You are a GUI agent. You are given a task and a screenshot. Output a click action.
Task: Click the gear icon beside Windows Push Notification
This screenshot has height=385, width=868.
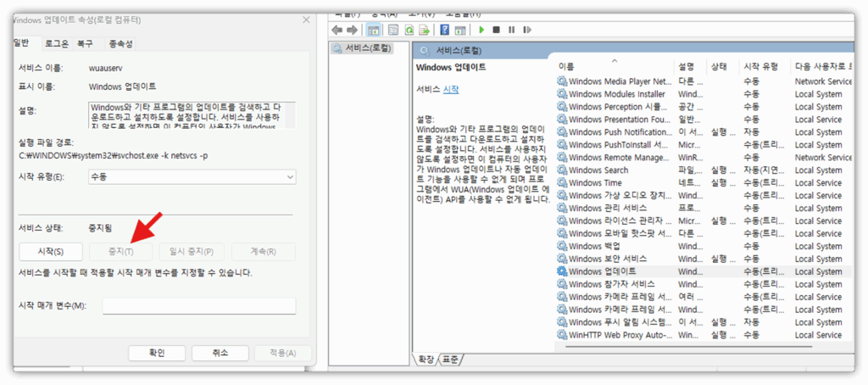click(562, 131)
